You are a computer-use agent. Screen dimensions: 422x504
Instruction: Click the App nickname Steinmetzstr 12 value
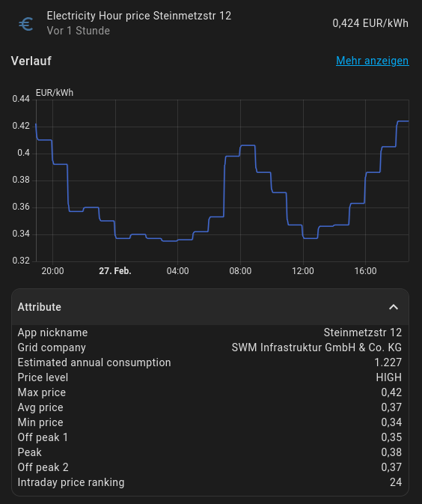pyautogui.click(x=363, y=333)
